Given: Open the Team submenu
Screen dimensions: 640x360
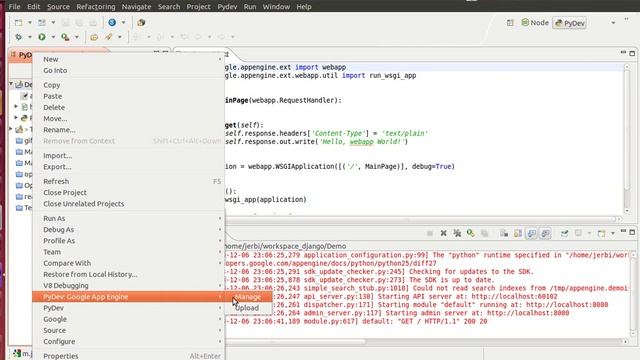Looking at the screenshot, I should pyautogui.click(x=128, y=252).
